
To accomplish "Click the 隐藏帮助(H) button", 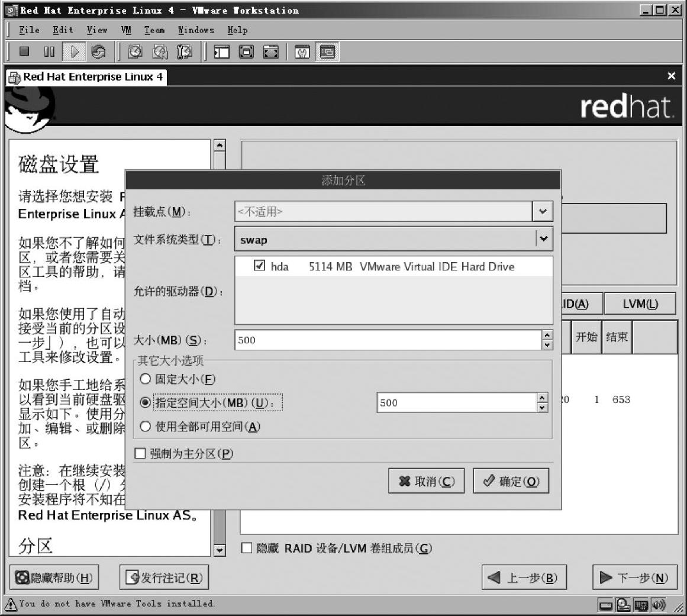I will click(x=54, y=578).
